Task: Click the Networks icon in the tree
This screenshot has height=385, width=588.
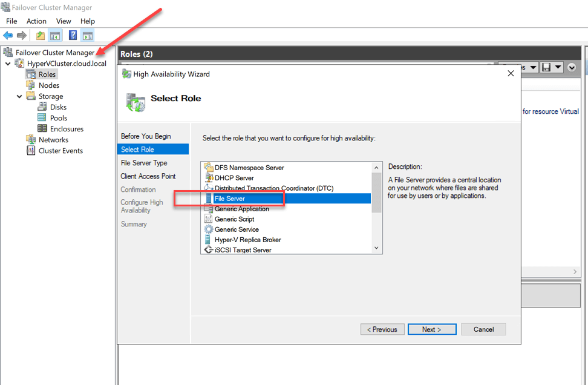Action: point(31,140)
